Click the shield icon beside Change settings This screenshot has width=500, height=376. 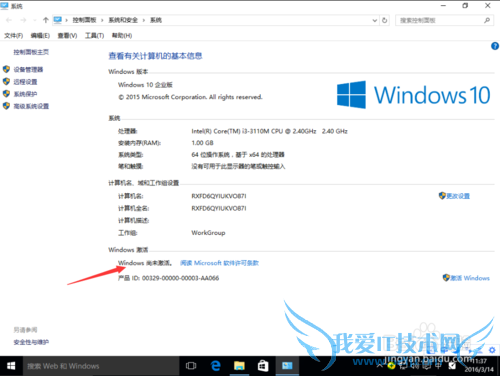click(x=442, y=196)
